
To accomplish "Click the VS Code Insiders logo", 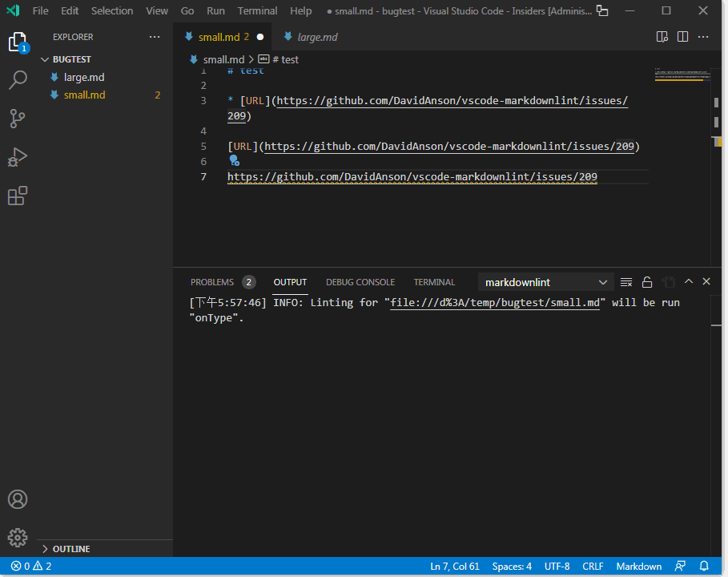I will coord(13,10).
